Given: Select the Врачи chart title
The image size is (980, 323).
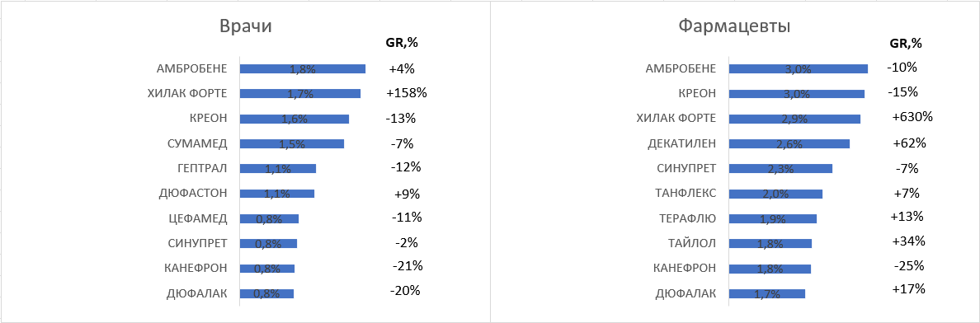Looking at the screenshot, I should [244, 27].
